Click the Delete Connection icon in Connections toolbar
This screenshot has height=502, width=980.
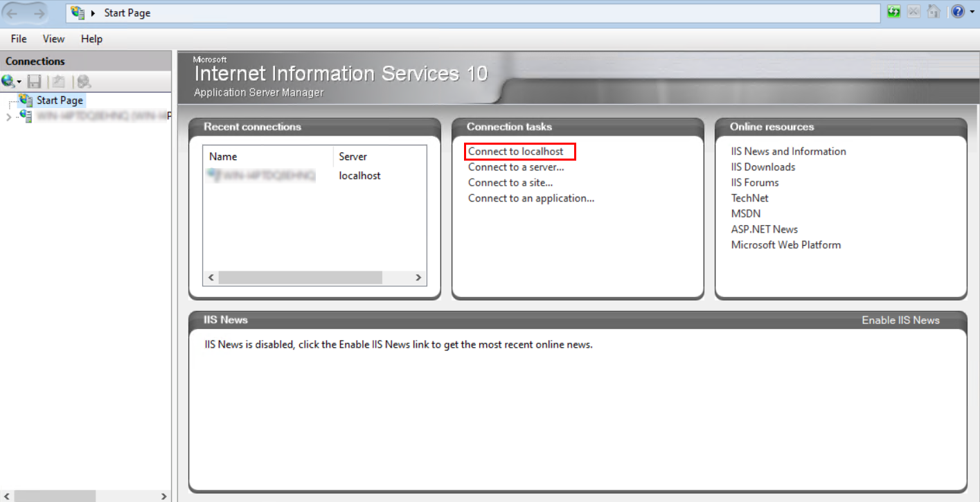click(84, 82)
